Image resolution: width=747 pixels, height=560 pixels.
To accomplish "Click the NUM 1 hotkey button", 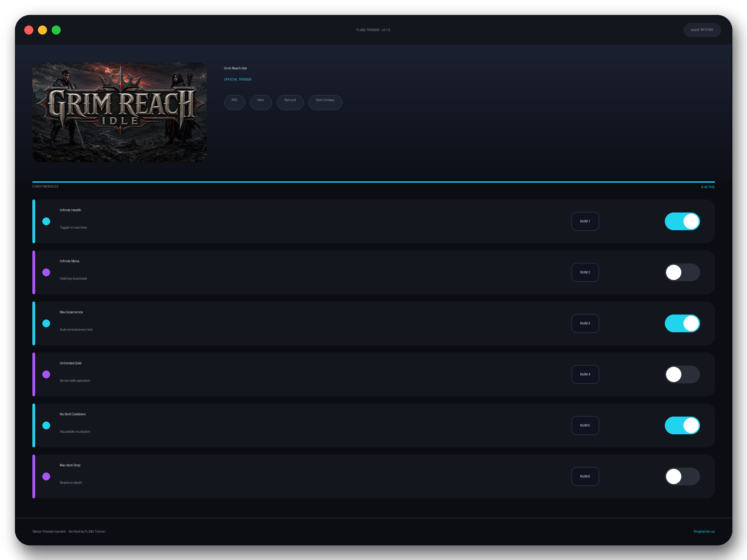I will 585,222.
